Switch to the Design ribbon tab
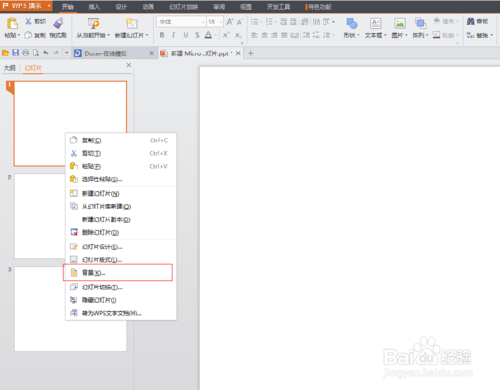Image resolution: width=500 pixels, height=390 pixels. coord(121,7)
